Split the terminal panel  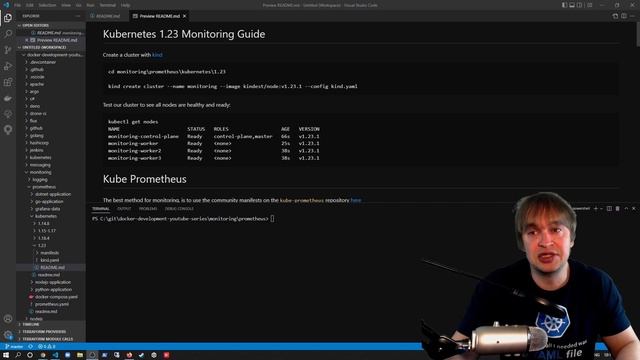pyautogui.click(x=609, y=209)
